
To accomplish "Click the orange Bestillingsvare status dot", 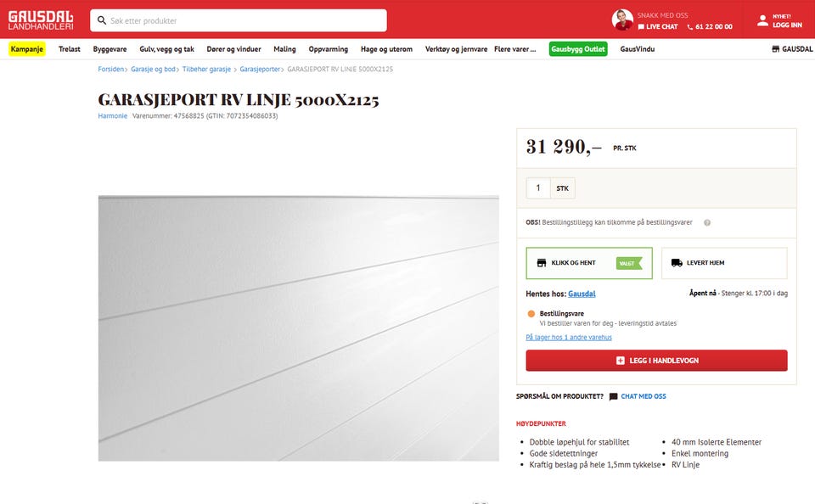I will 531,314.
